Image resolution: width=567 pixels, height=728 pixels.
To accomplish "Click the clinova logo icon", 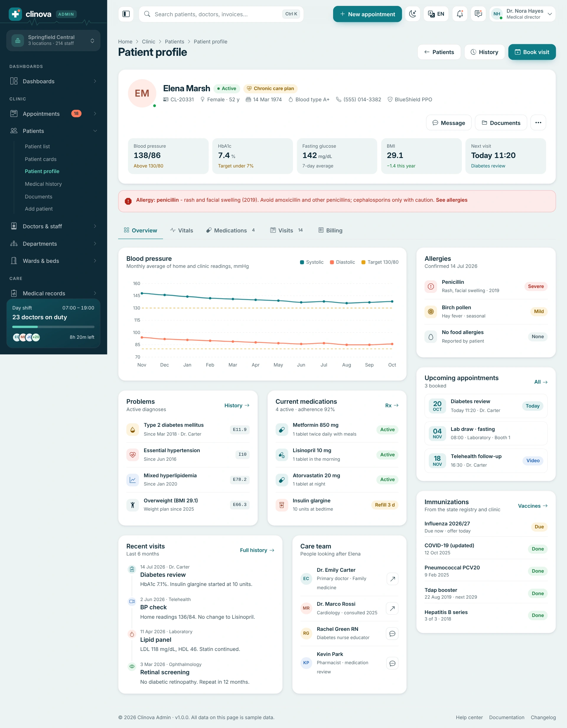I will tap(15, 14).
